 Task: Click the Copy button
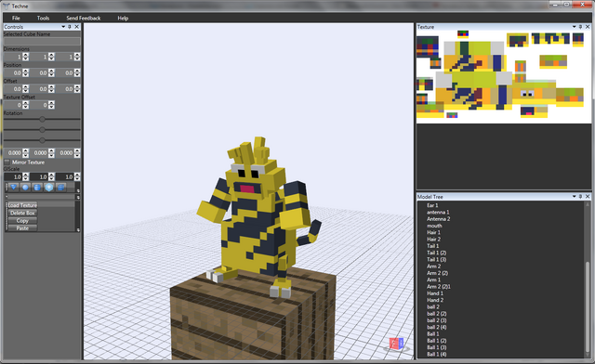tap(22, 220)
